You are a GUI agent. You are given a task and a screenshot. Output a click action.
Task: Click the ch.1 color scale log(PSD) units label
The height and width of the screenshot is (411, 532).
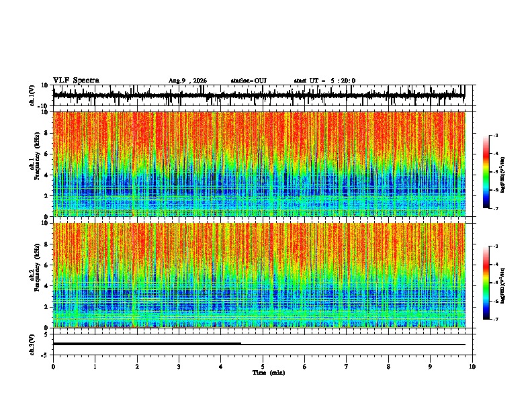502,175
